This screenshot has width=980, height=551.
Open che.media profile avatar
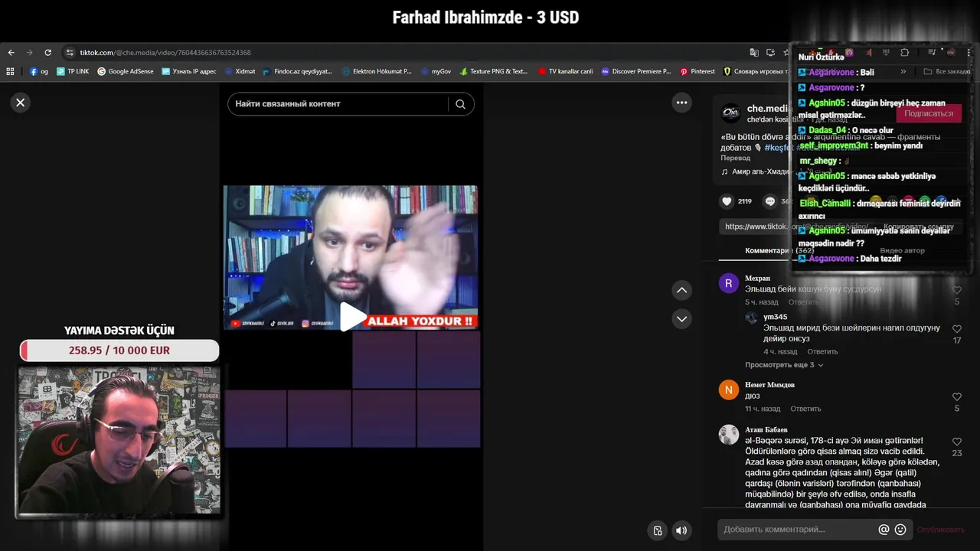tap(731, 113)
